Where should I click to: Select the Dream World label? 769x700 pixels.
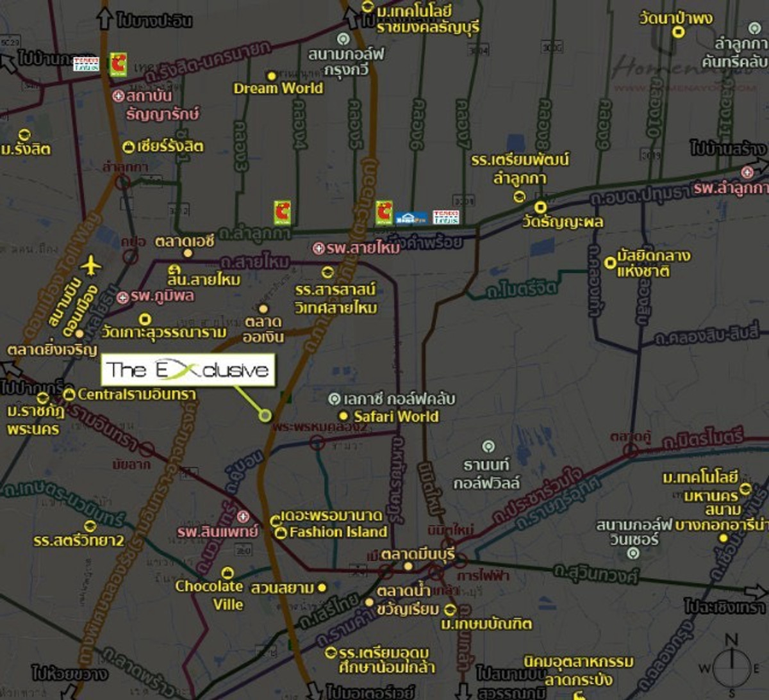(278, 88)
